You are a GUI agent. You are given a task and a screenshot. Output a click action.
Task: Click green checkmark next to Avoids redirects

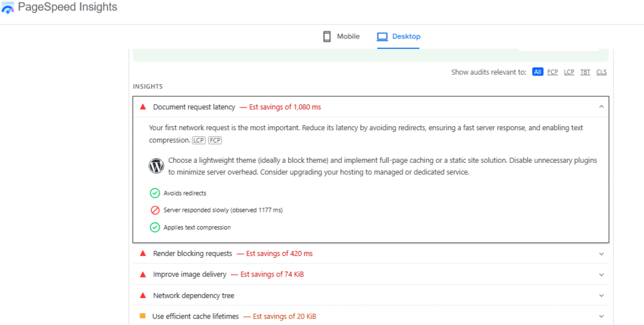pos(155,193)
